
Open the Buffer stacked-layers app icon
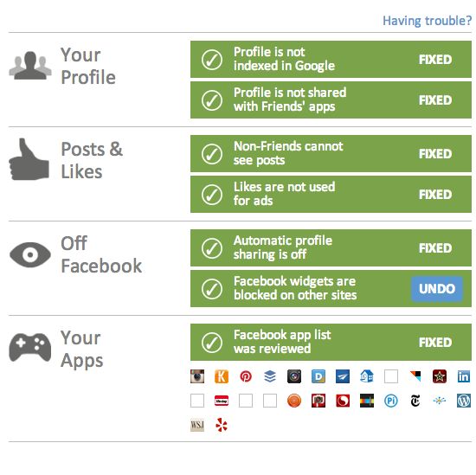pyautogui.click(x=270, y=376)
